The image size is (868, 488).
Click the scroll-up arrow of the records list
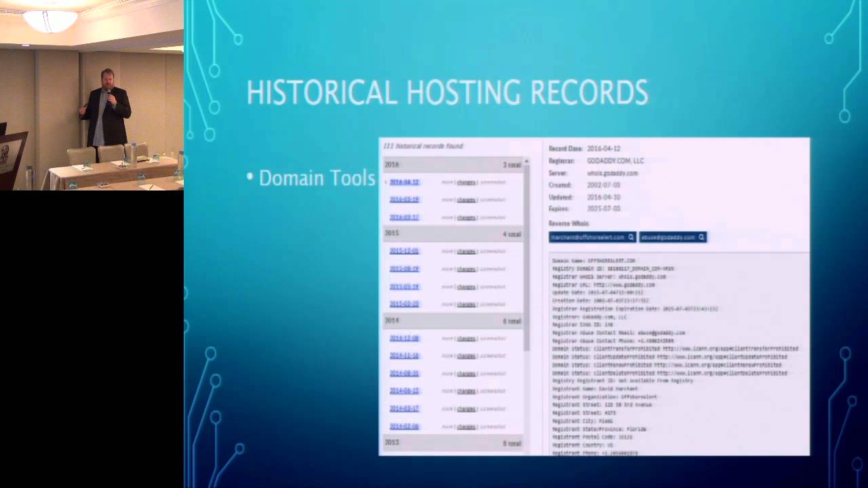click(x=526, y=161)
